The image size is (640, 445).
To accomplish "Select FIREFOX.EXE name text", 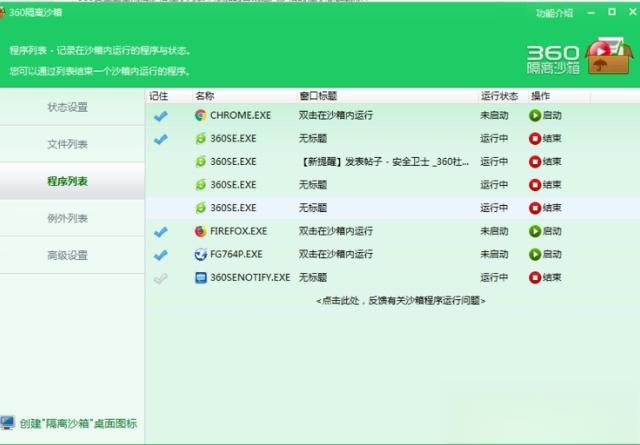I will [239, 231].
